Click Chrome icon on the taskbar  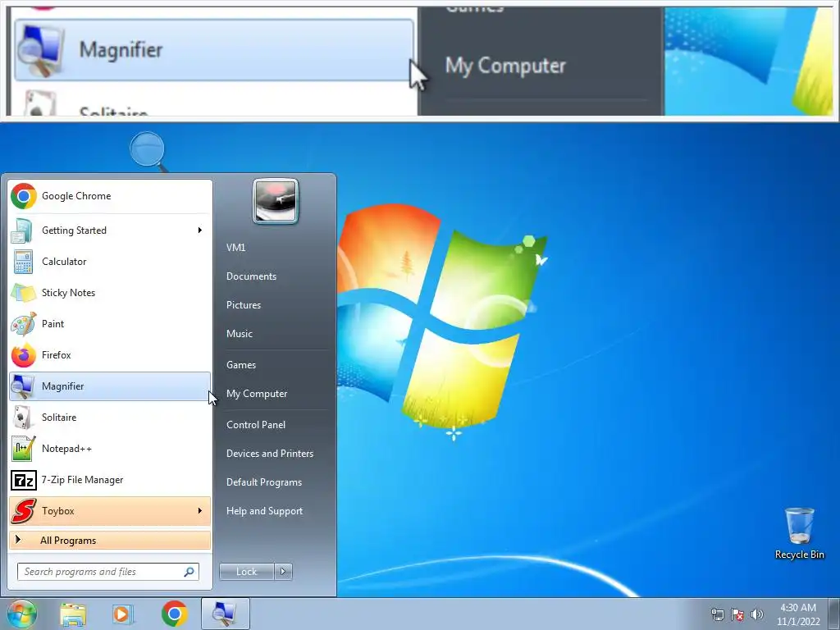(x=174, y=614)
